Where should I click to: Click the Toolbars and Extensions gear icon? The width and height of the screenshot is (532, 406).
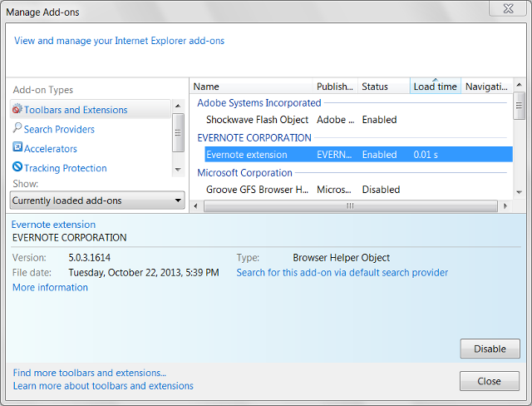pos(17,109)
